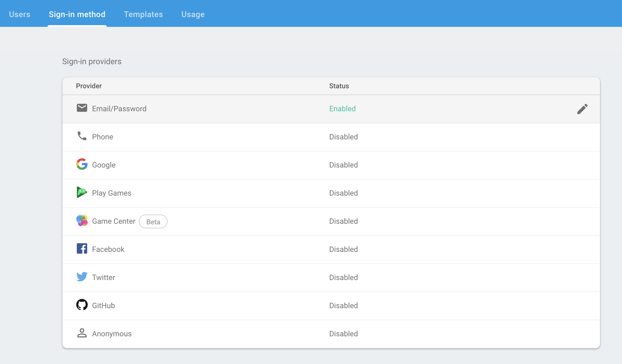Image resolution: width=622 pixels, height=364 pixels.
Task: Click the Email/Password envelope icon
Action: click(82, 108)
